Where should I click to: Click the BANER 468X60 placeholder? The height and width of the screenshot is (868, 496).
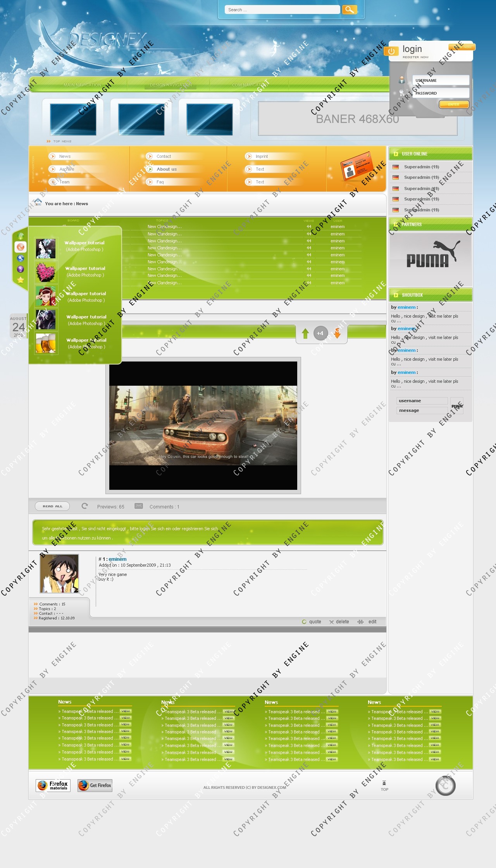coord(358,119)
